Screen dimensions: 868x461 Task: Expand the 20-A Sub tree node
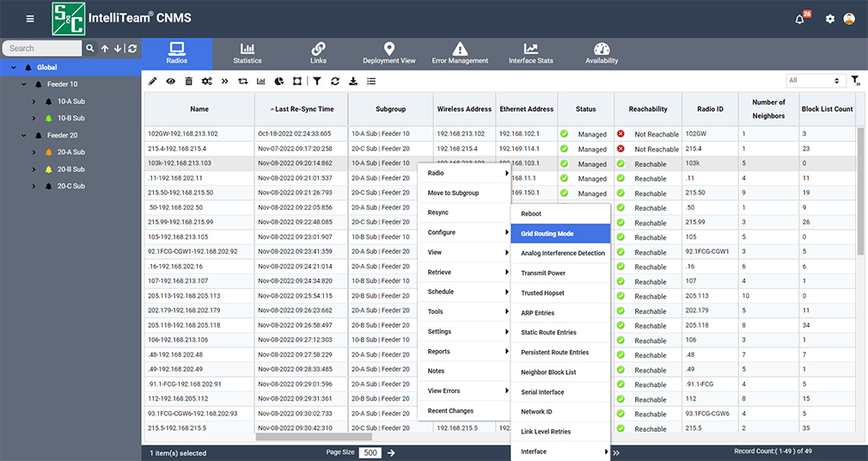pyautogui.click(x=34, y=152)
